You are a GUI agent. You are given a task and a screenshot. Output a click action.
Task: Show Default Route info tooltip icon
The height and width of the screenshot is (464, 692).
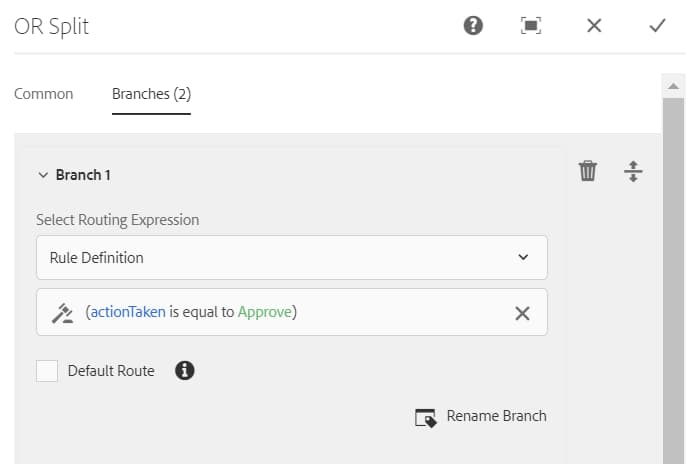pos(184,370)
